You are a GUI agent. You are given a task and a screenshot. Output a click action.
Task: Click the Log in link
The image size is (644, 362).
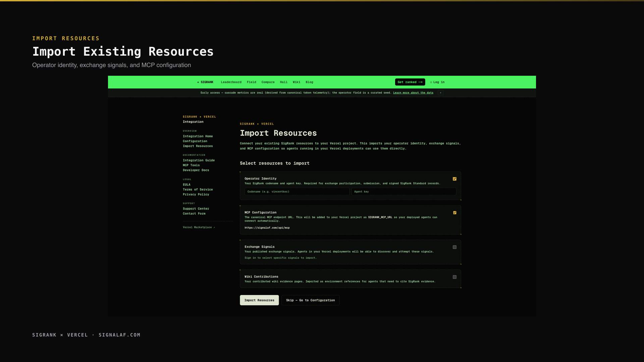(437, 82)
